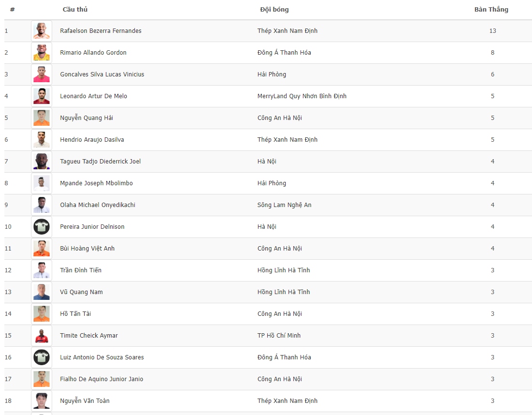The image size is (532, 415).
Task: Click player name Hồ Tấn Tài
Action: [75, 314]
